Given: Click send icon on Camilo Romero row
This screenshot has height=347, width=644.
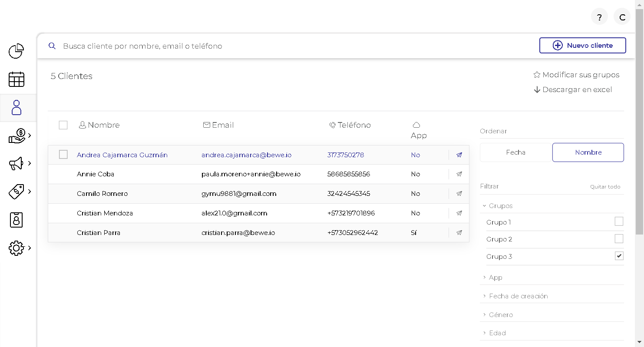Looking at the screenshot, I should [459, 194].
